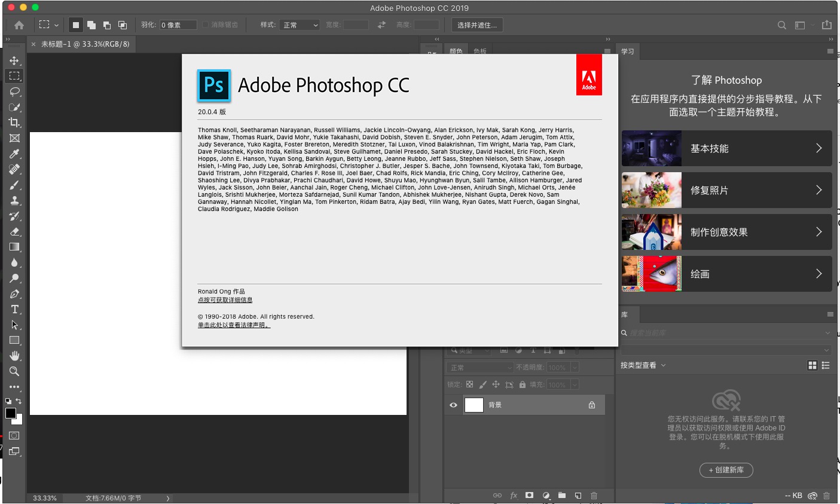The image size is (840, 504).
Task: Select the Rectangle shape tool
Action: pyautogui.click(x=14, y=340)
